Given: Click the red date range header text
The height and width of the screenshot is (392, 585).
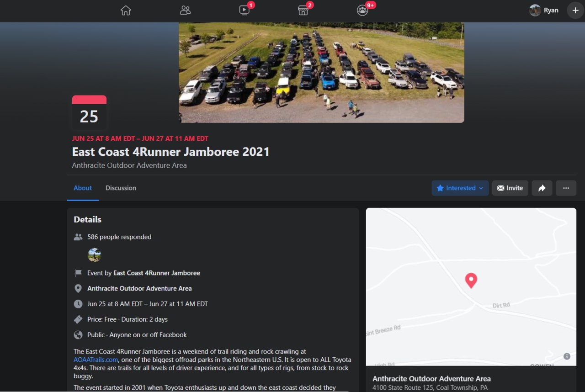Looking at the screenshot, I should click(140, 138).
